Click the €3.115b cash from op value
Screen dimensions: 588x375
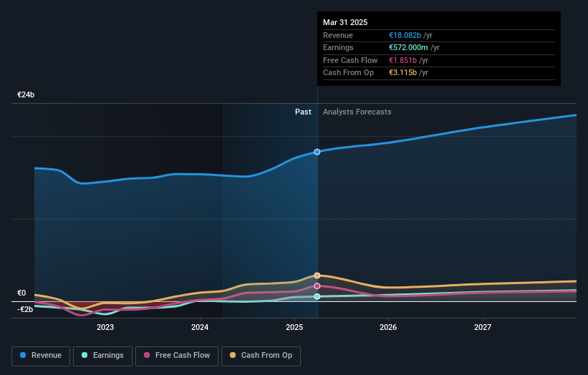pos(403,73)
